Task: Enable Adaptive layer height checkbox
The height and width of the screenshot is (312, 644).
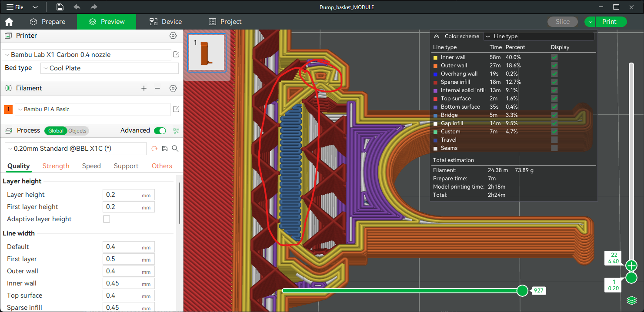Action: coord(107,219)
